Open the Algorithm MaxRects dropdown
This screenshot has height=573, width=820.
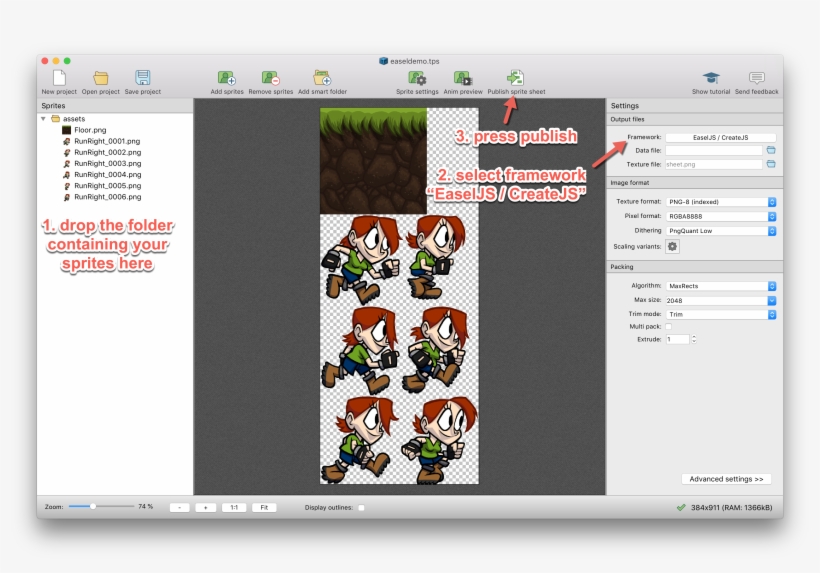click(721, 286)
